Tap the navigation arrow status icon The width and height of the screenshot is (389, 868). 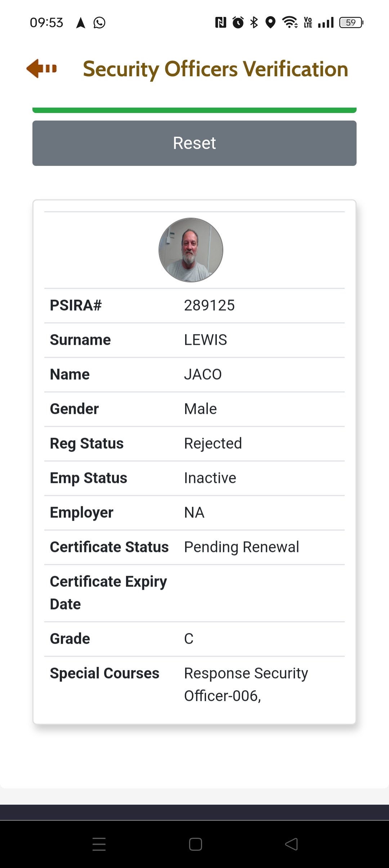click(x=81, y=23)
